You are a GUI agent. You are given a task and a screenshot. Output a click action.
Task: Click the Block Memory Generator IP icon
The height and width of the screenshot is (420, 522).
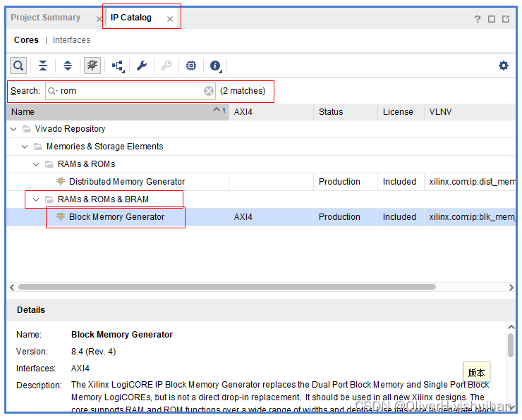[61, 216]
